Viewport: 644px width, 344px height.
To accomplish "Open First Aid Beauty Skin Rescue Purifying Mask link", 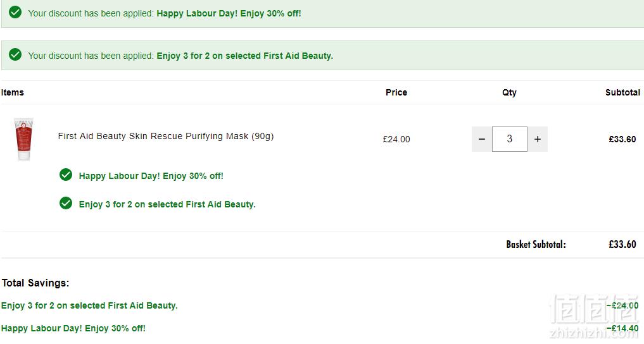I will coord(165,136).
